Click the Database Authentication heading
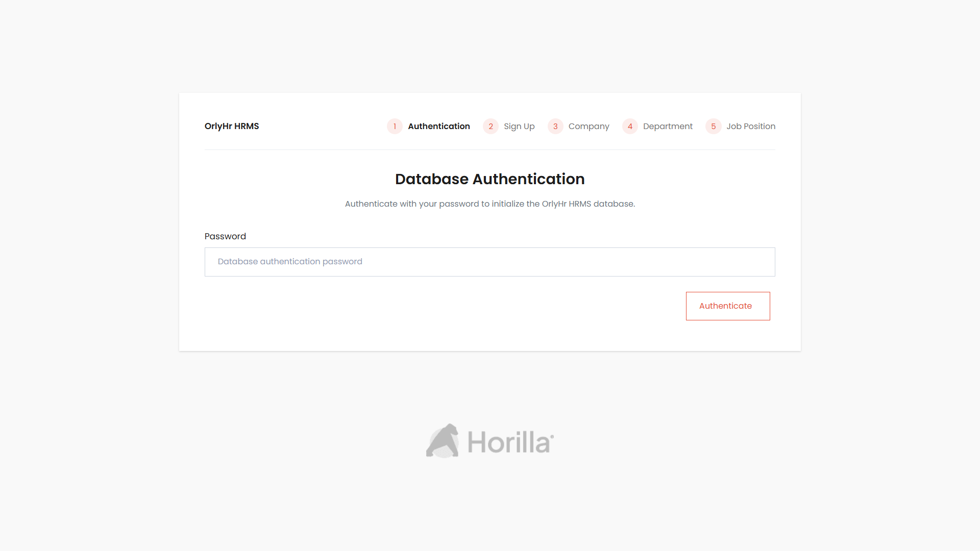980x551 pixels. point(489,179)
